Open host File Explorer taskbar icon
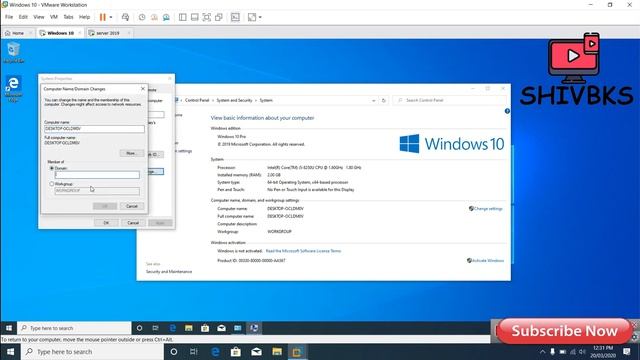This screenshot has width=640, height=360. pyautogui.click(x=277, y=352)
